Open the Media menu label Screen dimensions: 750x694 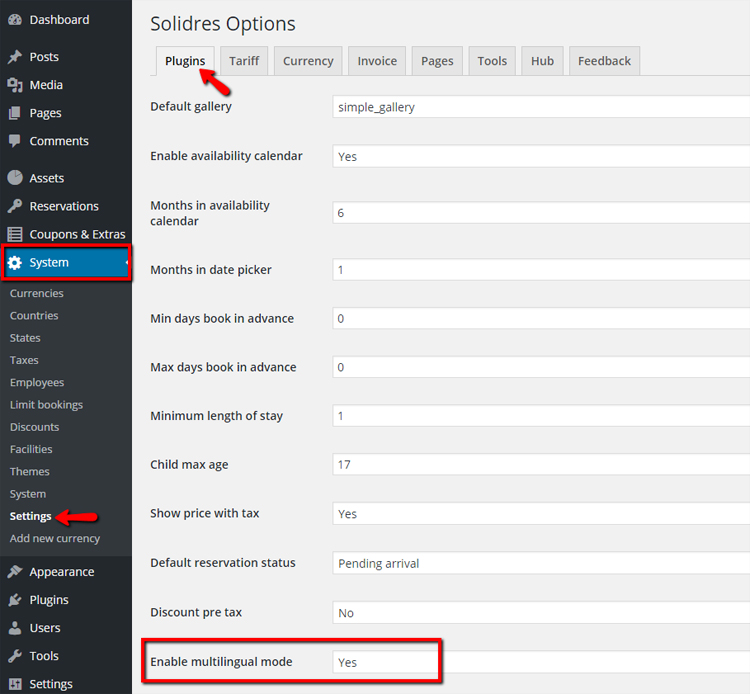click(x=46, y=85)
